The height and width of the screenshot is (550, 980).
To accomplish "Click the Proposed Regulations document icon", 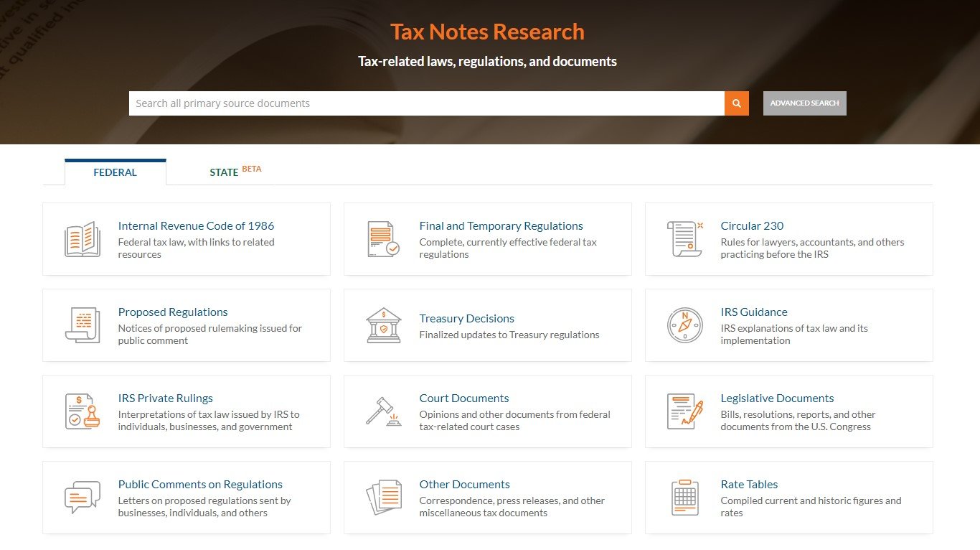I will pos(83,325).
